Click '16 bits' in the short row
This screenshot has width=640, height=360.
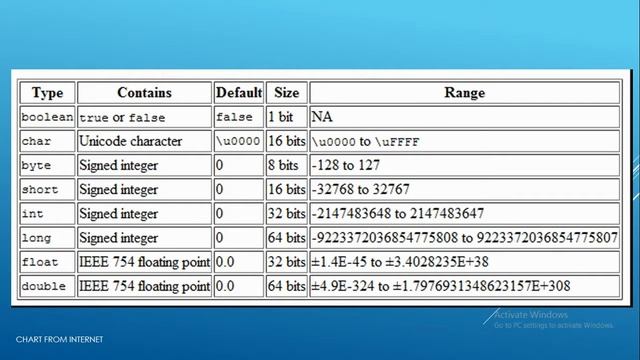tap(287, 189)
